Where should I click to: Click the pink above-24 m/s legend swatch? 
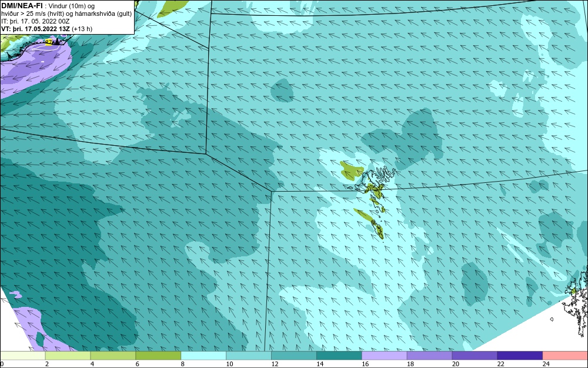click(x=565, y=356)
